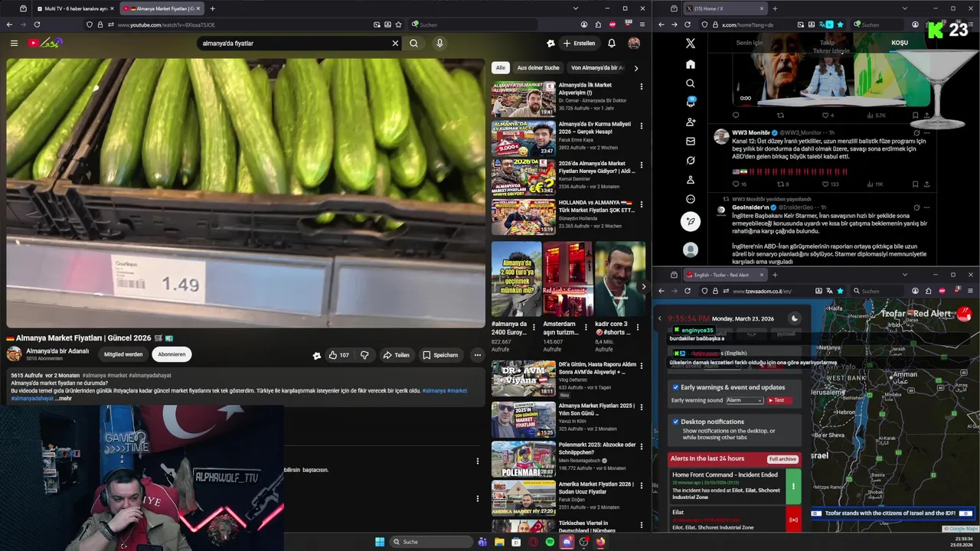
Task: Open File Explorer from the taskbar
Action: click(499, 542)
